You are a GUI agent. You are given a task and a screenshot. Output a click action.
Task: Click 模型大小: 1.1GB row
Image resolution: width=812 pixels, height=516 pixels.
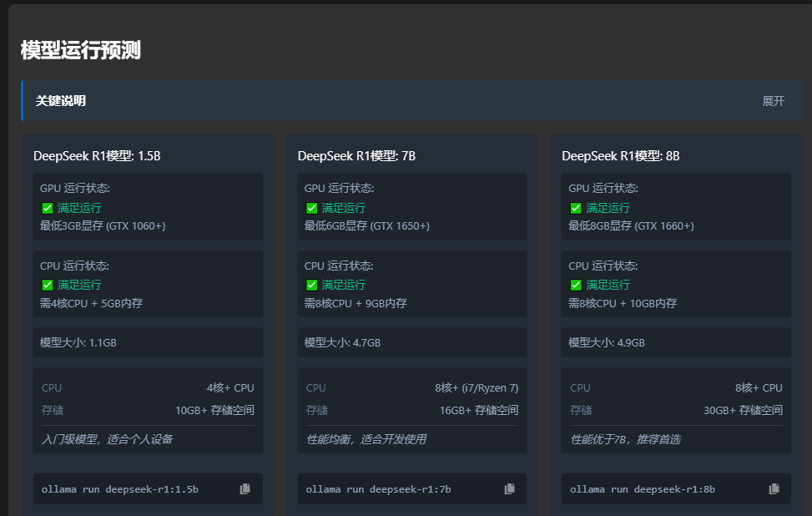tap(148, 342)
